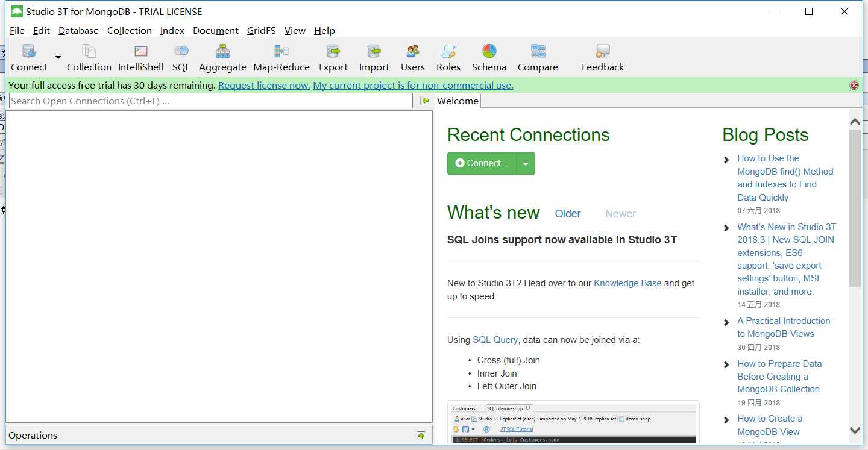Open the SQL Query link
The width and height of the screenshot is (868, 450).
tap(495, 340)
